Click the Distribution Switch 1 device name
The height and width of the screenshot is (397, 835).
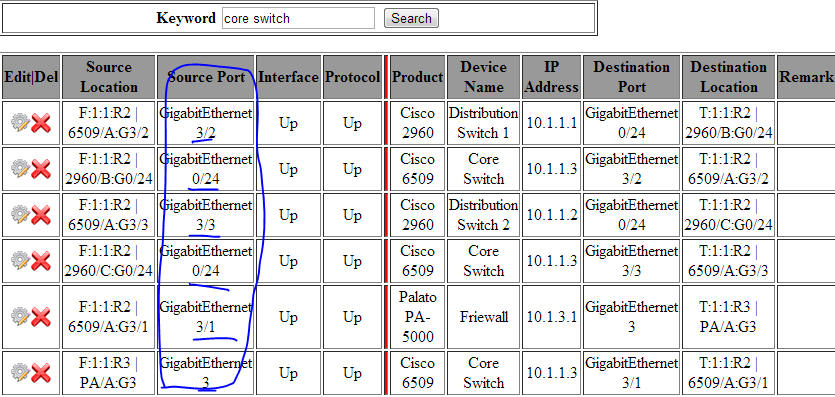point(484,123)
